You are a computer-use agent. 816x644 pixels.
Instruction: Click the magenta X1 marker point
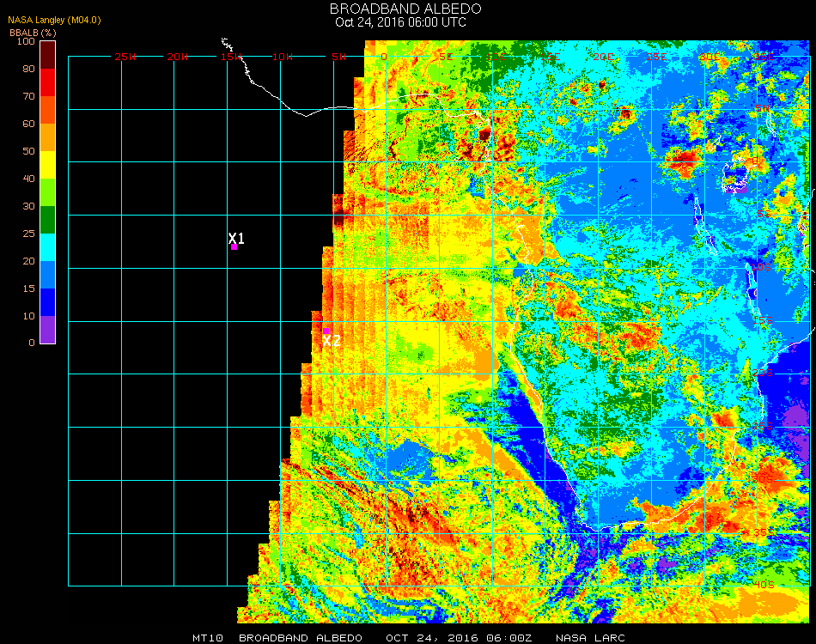click(x=234, y=246)
